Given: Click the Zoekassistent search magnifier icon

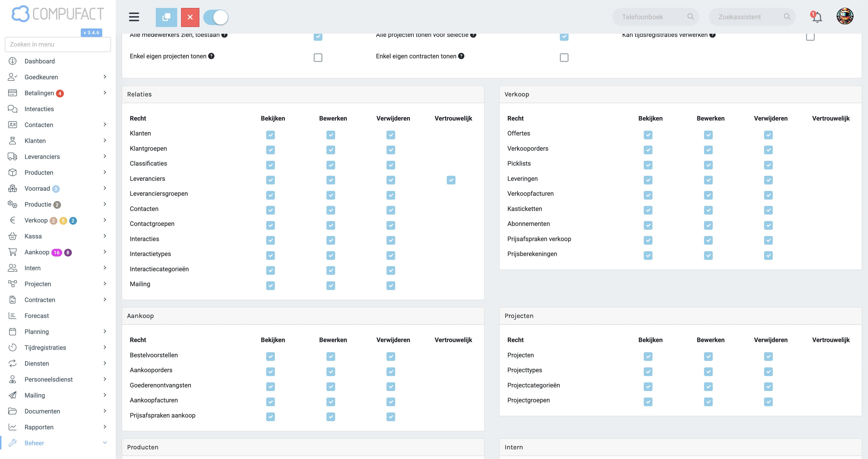Looking at the screenshot, I should 787,16.
